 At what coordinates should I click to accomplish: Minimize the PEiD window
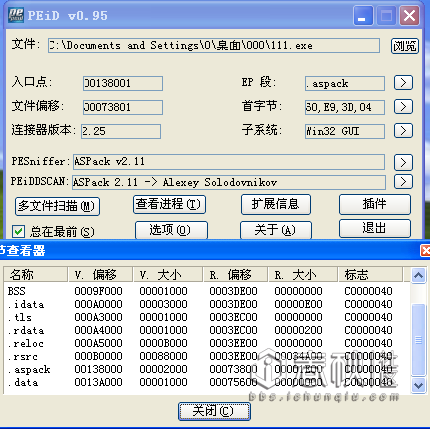(x=363, y=16)
